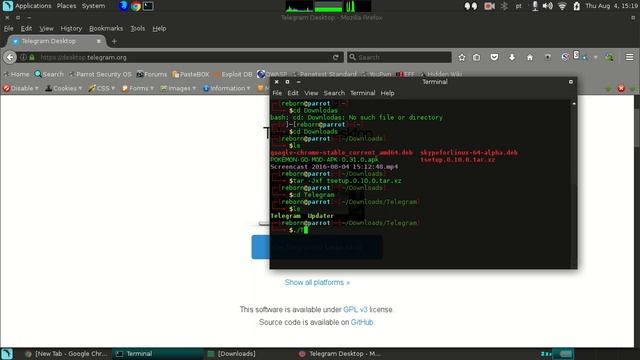The image size is (640, 360).
Task: Open the GitHub source code link
Action: pos(362,322)
